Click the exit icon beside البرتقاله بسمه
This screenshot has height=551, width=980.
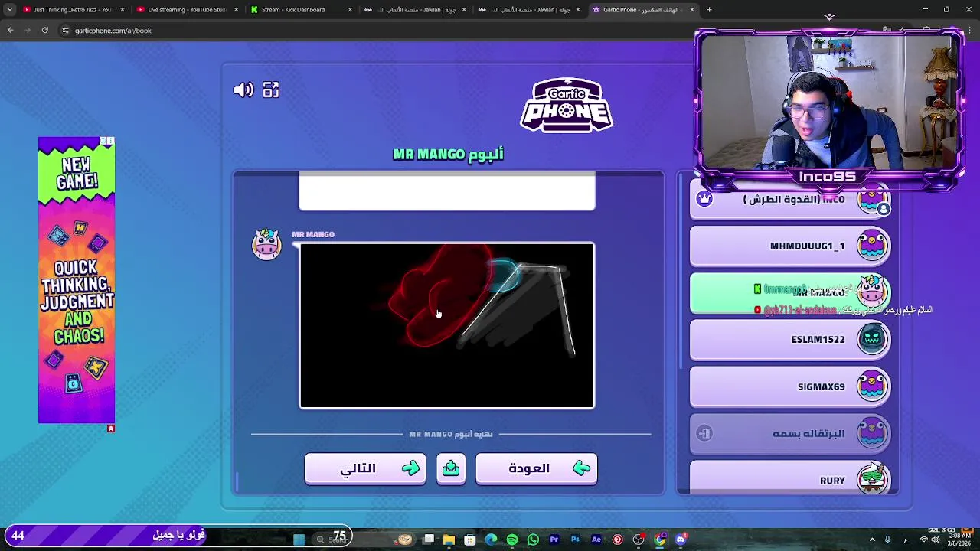pyautogui.click(x=704, y=433)
